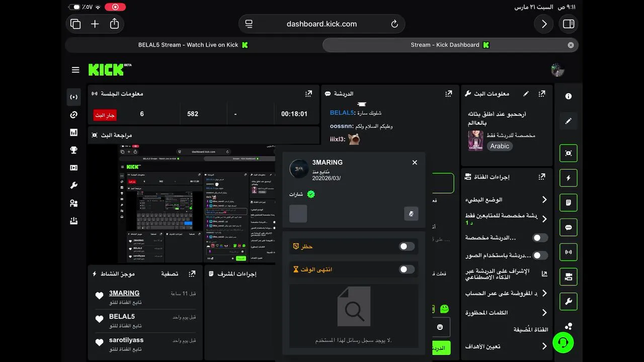
Task: Toggle the wrench stream info widget icon
Action: (569, 302)
